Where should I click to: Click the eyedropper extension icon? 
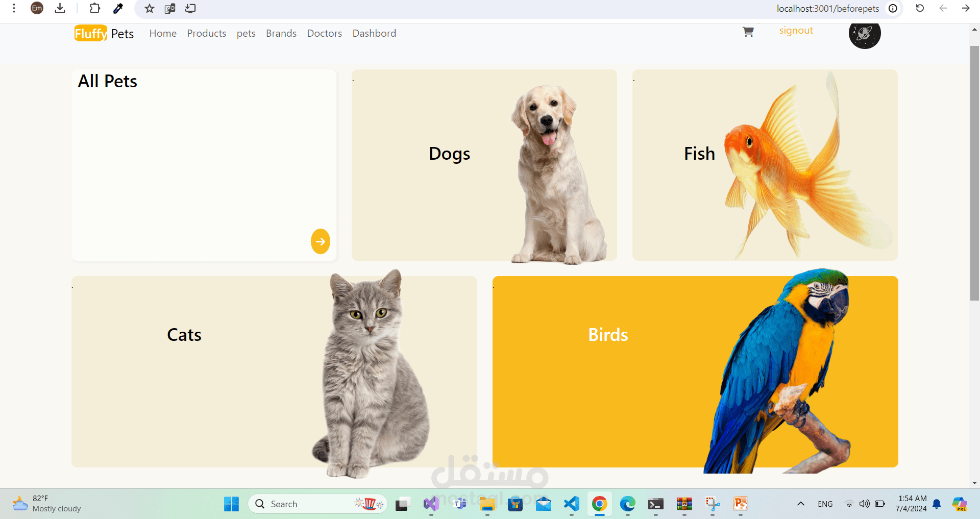tap(118, 8)
